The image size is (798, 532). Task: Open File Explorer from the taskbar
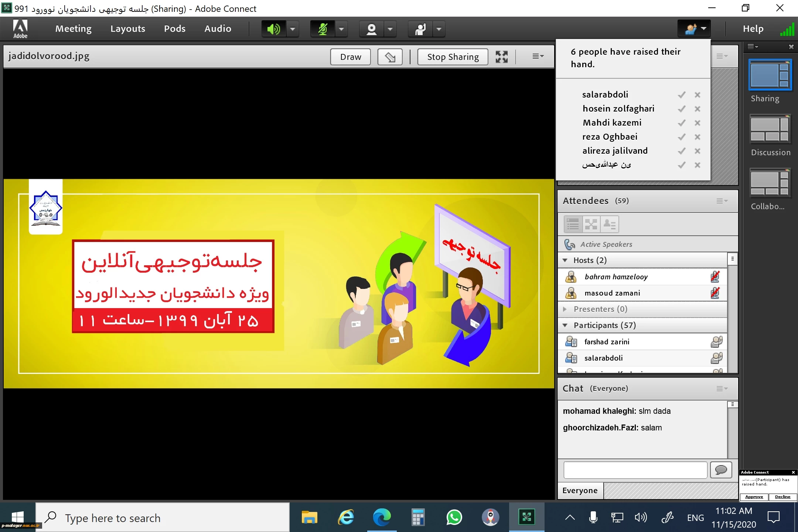[309, 517]
